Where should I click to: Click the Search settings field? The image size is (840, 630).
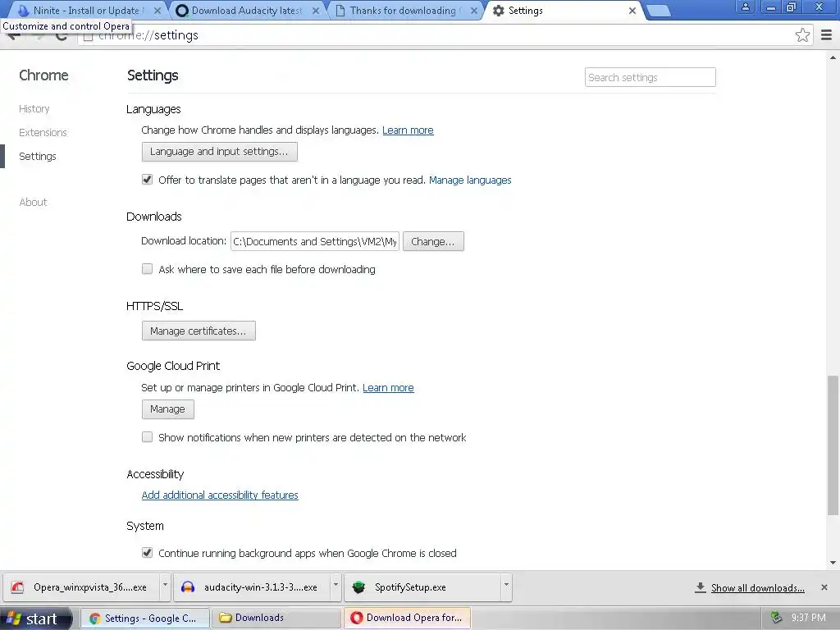point(651,77)
